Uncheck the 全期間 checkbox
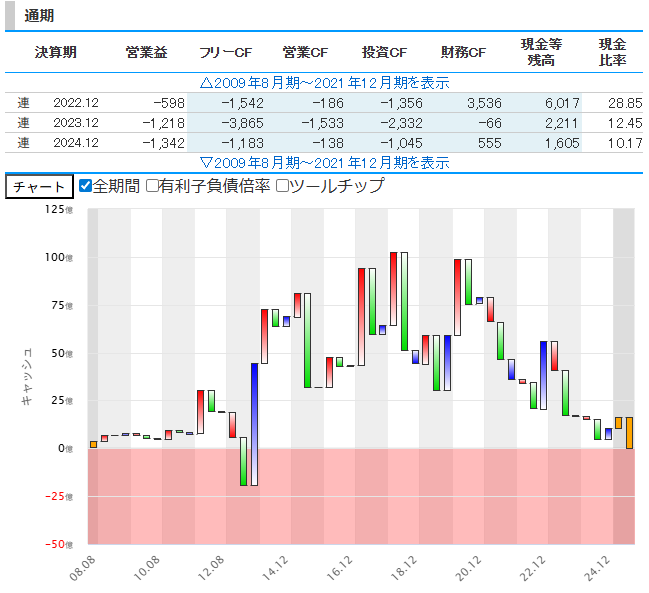649x593 pixels. tap(85, 186)
